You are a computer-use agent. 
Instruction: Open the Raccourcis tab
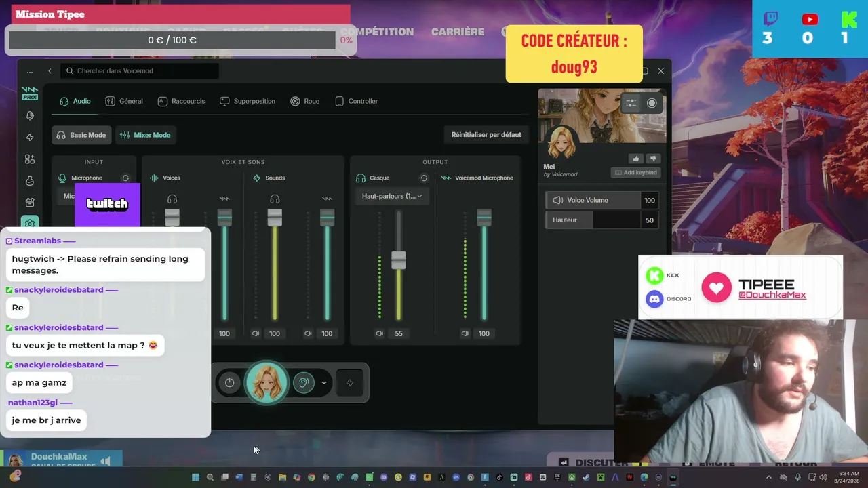coord(181,101)
